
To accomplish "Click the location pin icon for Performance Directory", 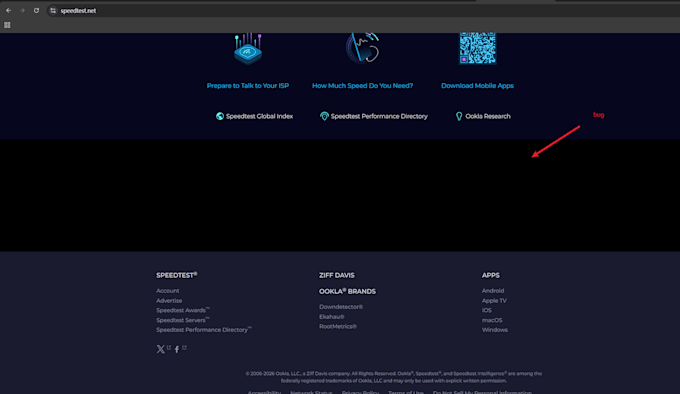I will tap(324, 116).
